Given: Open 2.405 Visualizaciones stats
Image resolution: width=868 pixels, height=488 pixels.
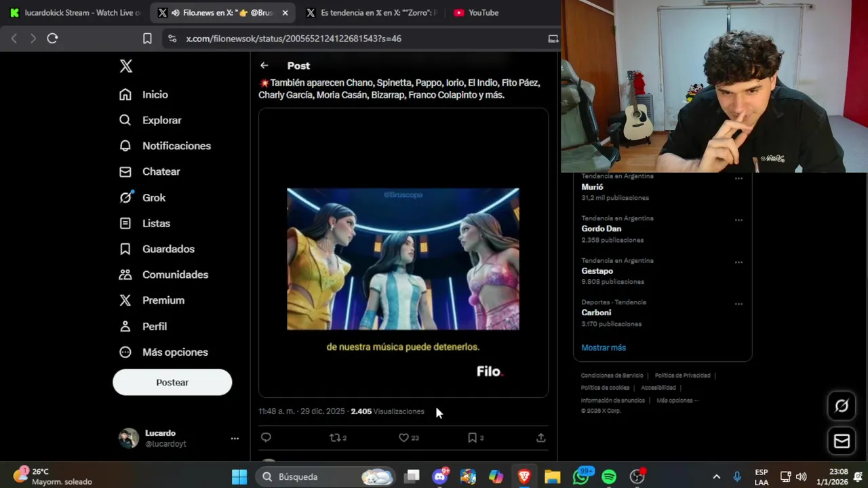Looking at the screenshot, I should point(387,411).
